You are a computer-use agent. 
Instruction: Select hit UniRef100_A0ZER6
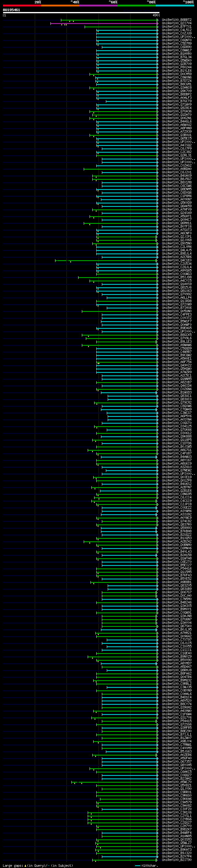[x=176, y=755]
